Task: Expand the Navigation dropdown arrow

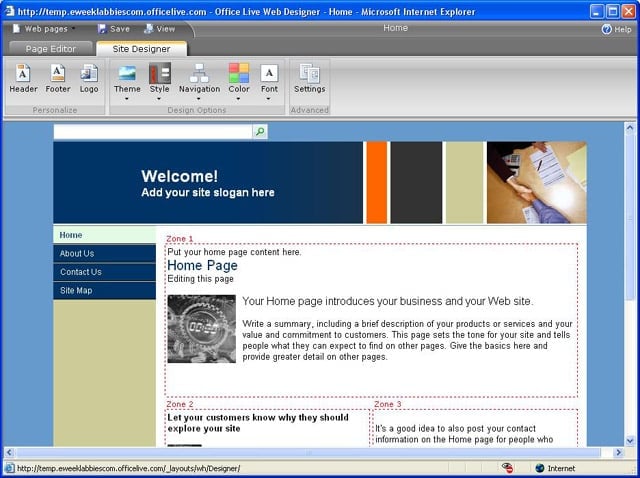Action: 199,99
